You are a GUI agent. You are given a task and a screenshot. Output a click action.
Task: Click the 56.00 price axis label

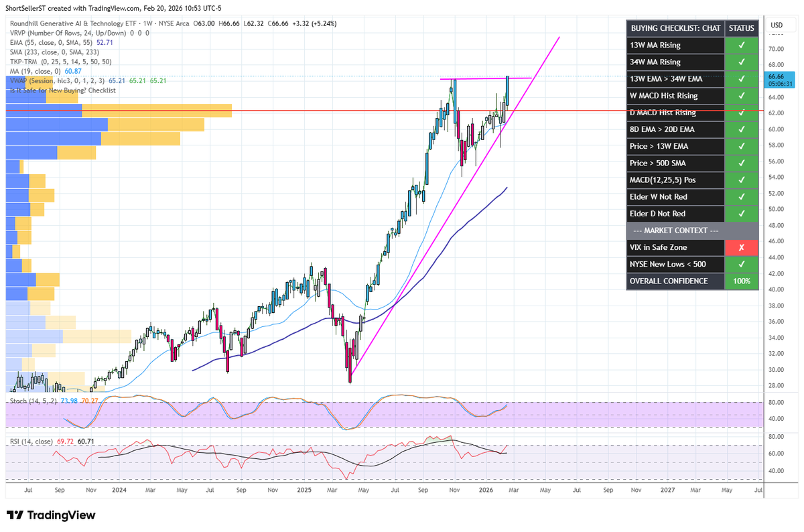pos(777,161)
